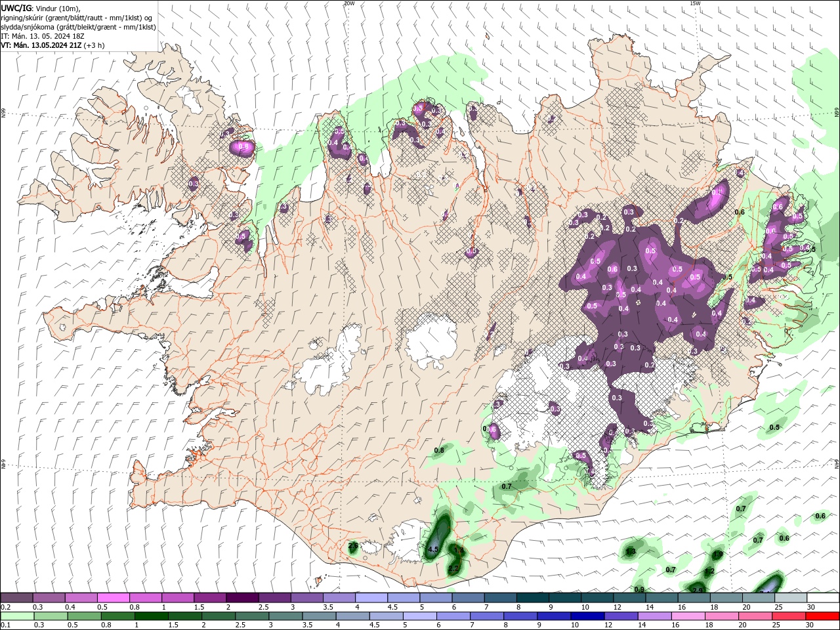Click the '0.8' rain value in the southern inland
Viewport: 840px width, 630px height.
439,450
